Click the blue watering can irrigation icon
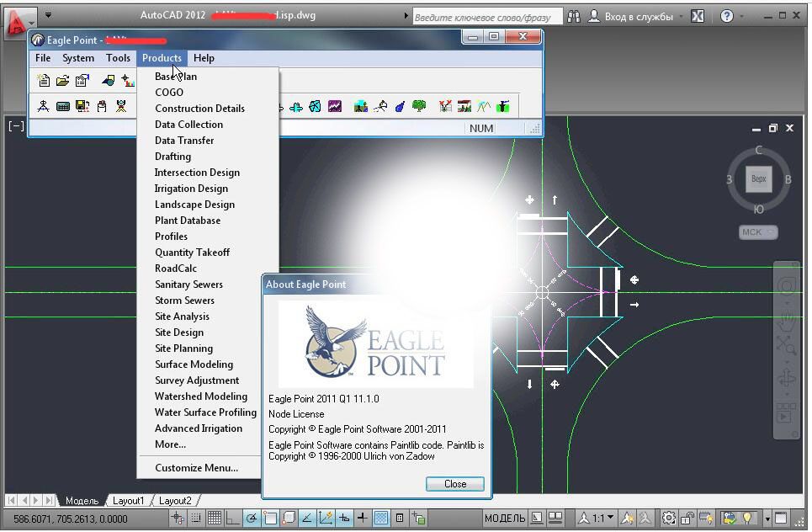 point(400,107)
